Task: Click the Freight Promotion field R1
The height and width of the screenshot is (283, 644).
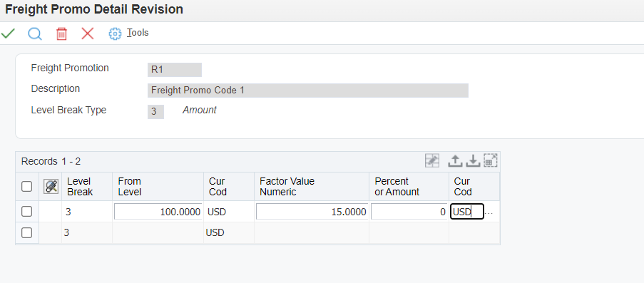Action: (175, 69)
